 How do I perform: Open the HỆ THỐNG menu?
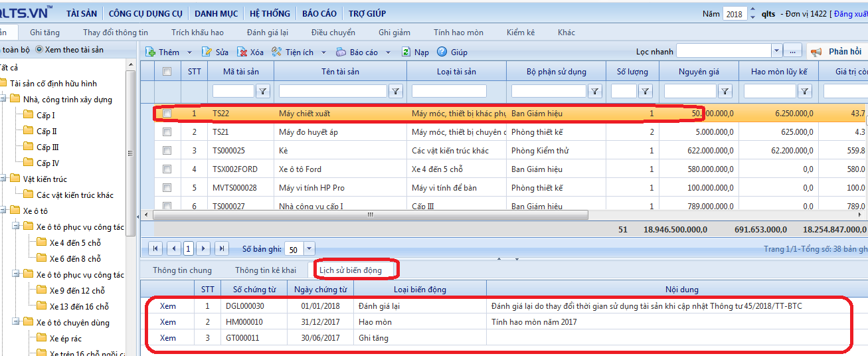270,13
